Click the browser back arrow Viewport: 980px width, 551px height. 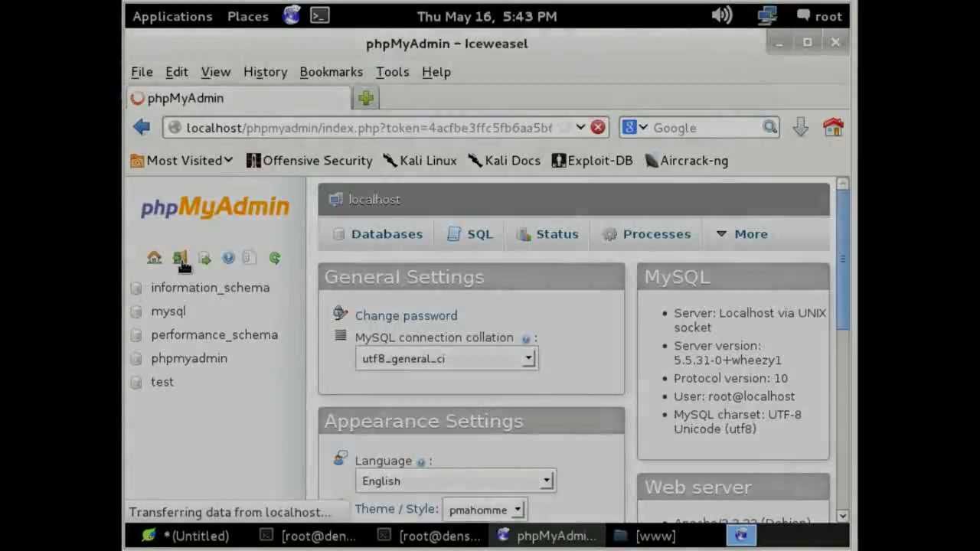142,127
